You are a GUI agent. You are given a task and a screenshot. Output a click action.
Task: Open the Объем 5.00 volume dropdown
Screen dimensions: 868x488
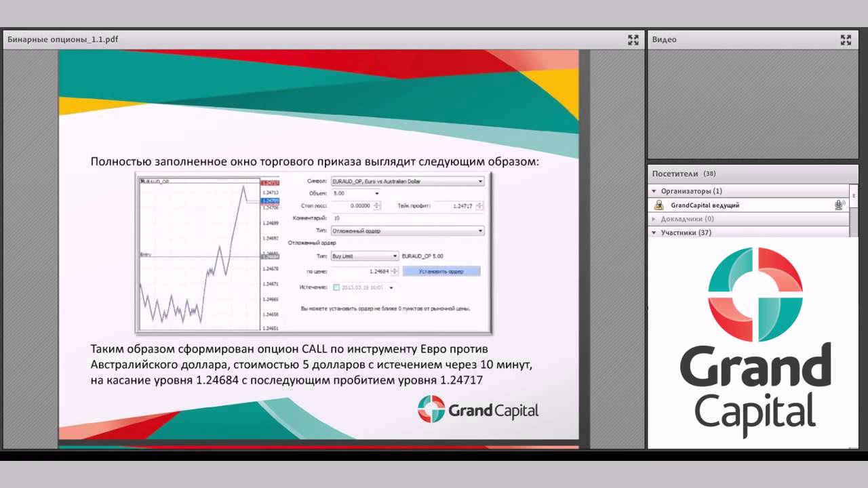click(x=377, y=193)
